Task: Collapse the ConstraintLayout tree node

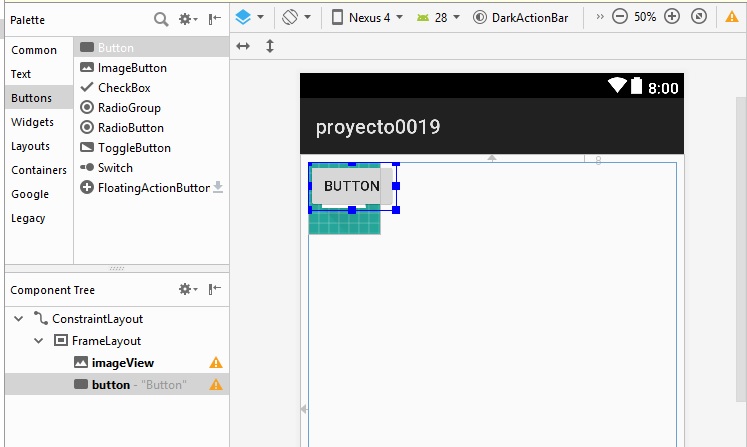Action: point(20,319)
